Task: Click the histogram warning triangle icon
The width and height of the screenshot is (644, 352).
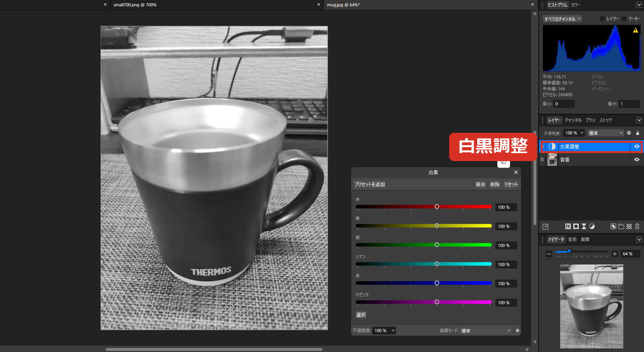Action: [x=636, y=30]
